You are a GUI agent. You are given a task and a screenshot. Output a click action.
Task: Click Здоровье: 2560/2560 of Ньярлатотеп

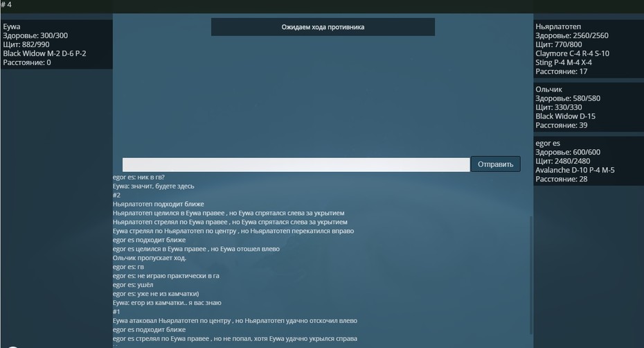tap(572, 36)
